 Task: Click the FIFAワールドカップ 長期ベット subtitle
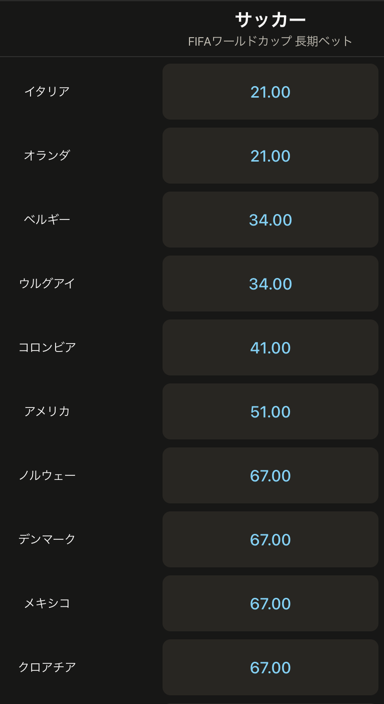click(x=270, y=41)
